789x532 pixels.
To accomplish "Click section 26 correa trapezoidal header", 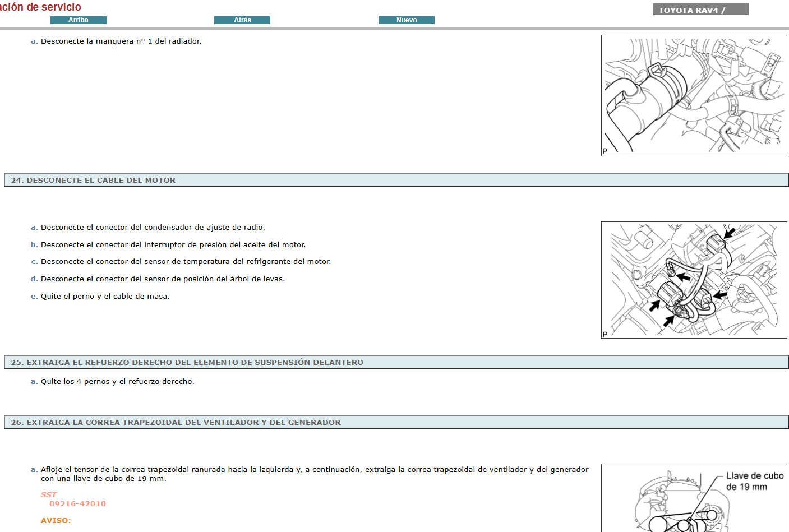I will 176,423.
